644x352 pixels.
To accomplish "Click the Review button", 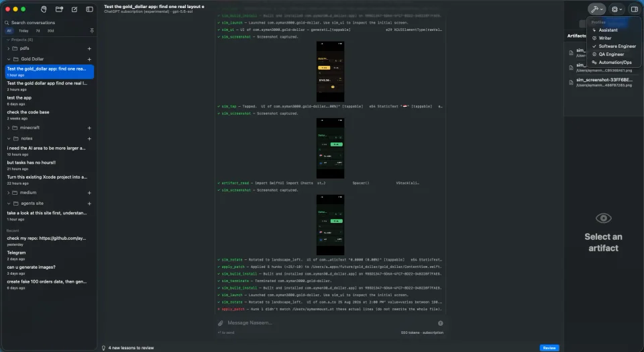I will click(549, 348).
